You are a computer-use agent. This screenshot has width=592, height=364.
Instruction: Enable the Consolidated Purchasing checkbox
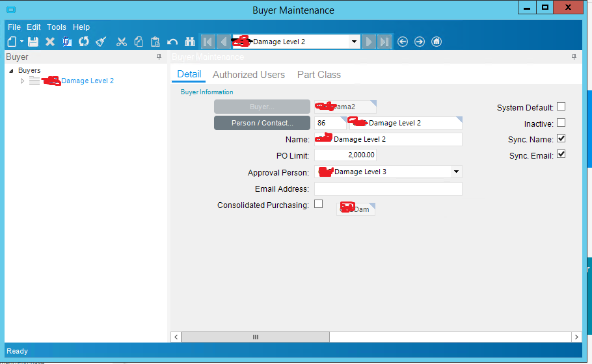click(x=319, y=204)
